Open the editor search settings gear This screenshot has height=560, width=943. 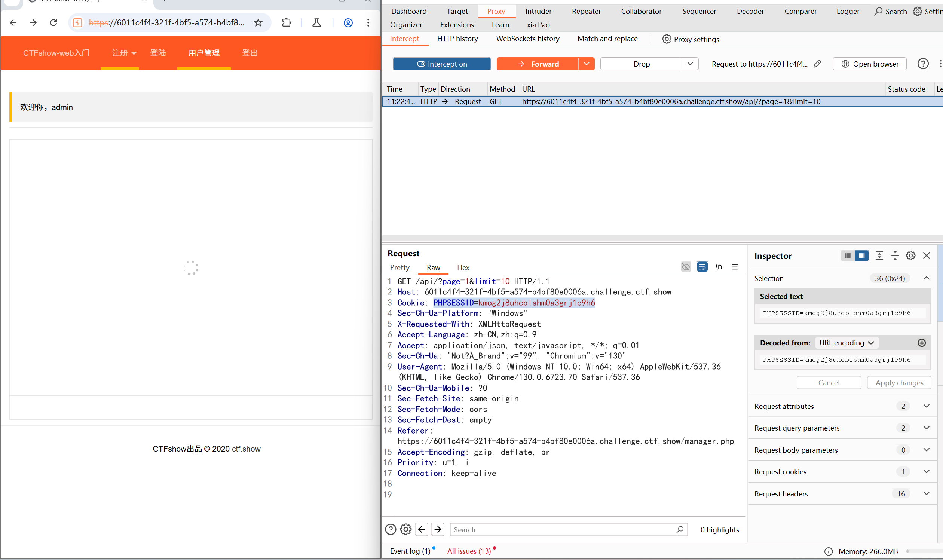(x=405, y=529)
